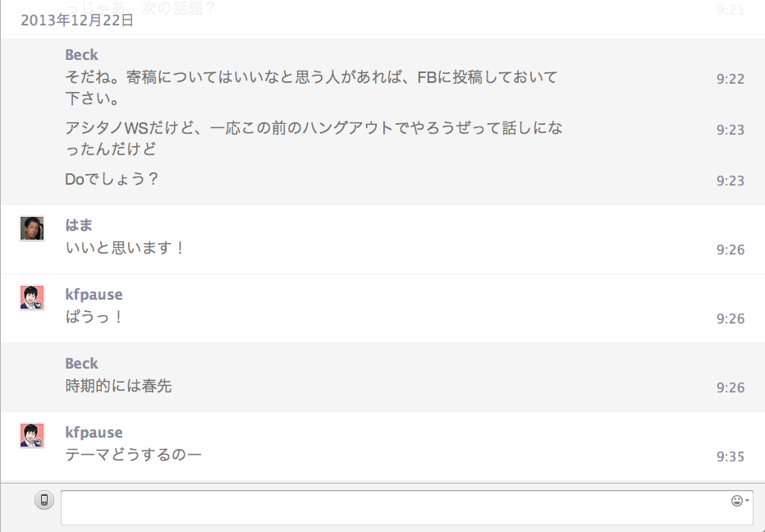Click the message テーマどうするのー

[x=133, y=454]
